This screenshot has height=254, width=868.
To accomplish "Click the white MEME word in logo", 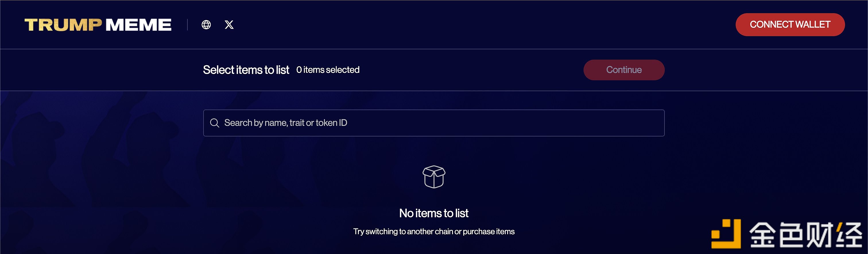I will click(x=138, y=25).
